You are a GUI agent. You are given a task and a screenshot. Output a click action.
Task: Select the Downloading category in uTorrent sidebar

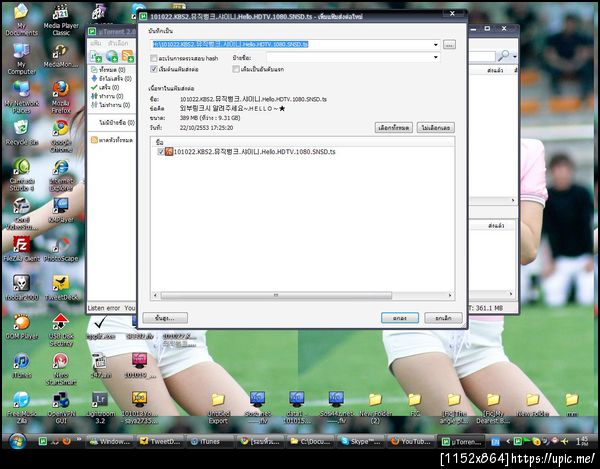tap(112, 78)
